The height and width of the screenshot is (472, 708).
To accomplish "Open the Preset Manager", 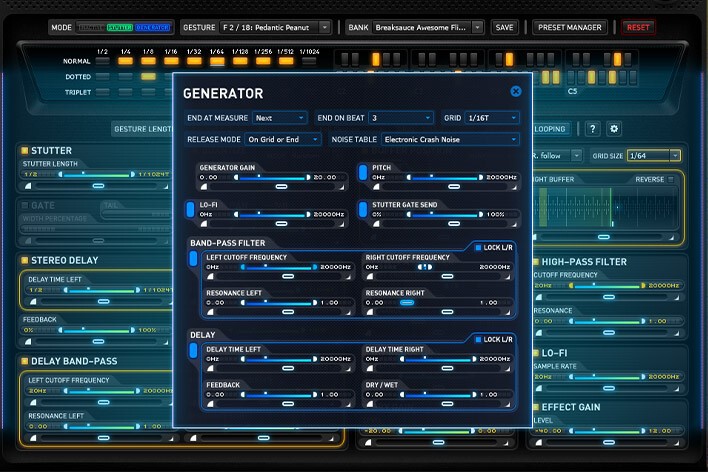I will (569, 28).
